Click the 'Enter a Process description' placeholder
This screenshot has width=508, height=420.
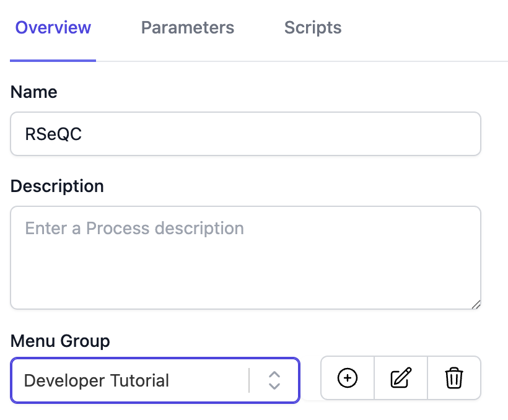(134, 229)
